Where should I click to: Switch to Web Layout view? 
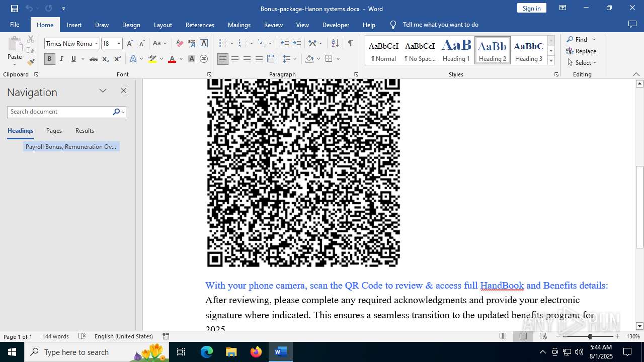(543, 336)
